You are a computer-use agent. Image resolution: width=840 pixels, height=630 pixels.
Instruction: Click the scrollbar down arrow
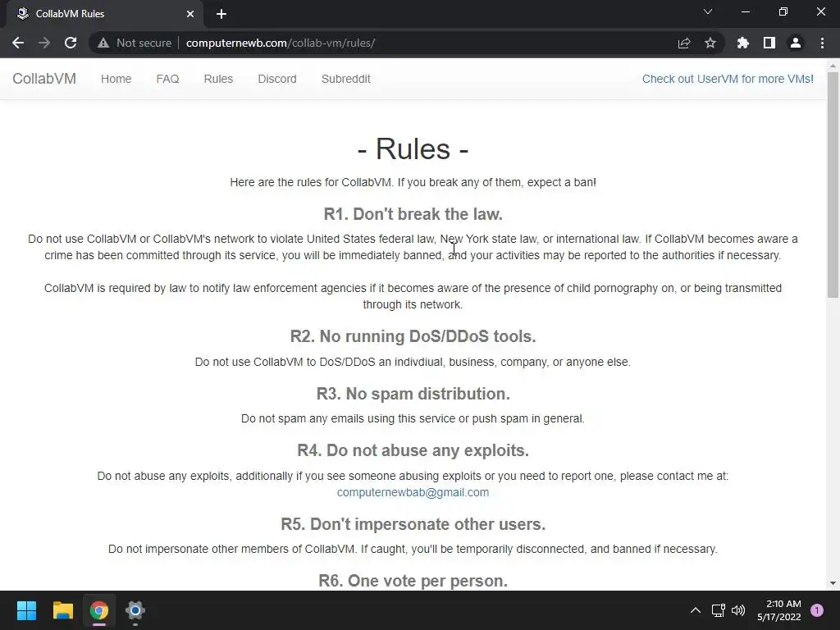tap(833, 583)
